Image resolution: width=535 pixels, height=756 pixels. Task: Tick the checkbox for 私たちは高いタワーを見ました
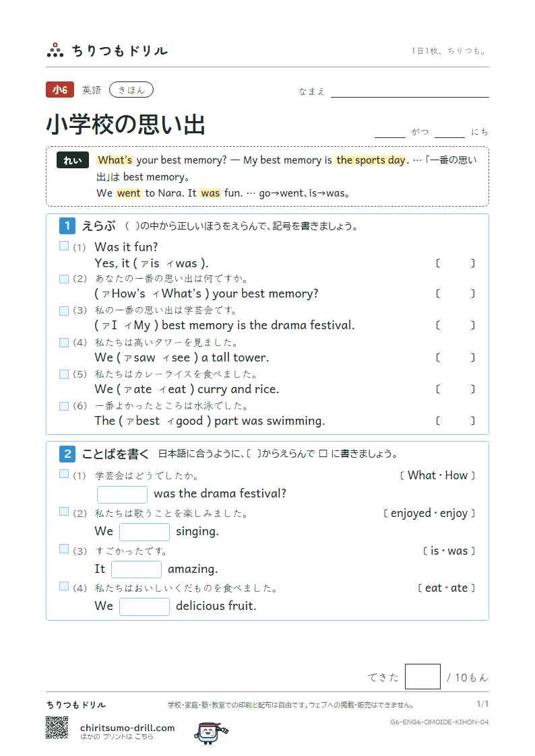click(x=64, y=343)
